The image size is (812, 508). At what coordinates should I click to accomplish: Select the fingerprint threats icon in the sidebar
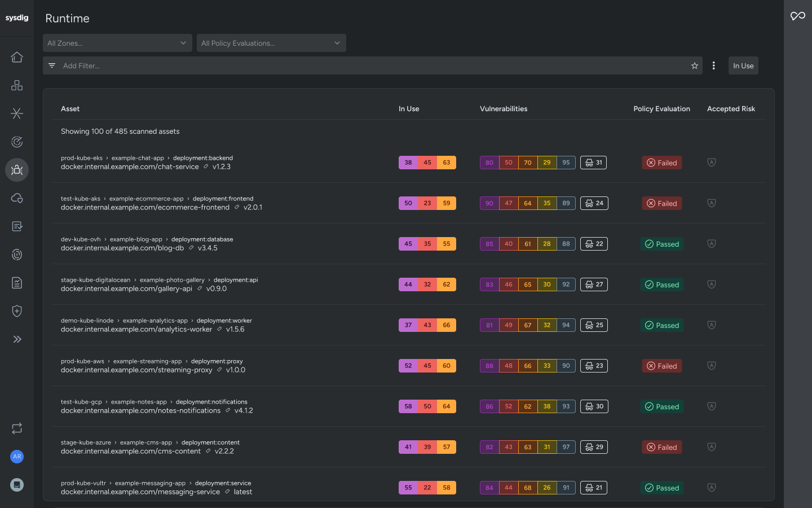click(17, 255)
